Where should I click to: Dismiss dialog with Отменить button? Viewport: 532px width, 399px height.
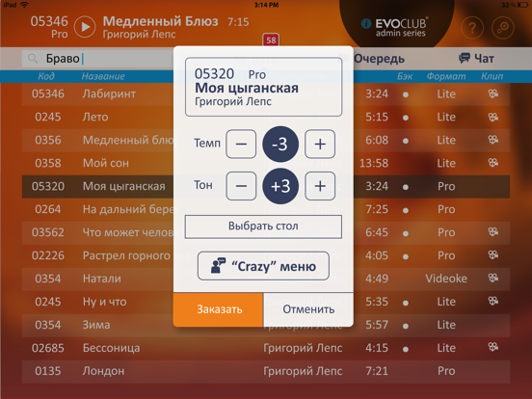(x=308, y=309)
